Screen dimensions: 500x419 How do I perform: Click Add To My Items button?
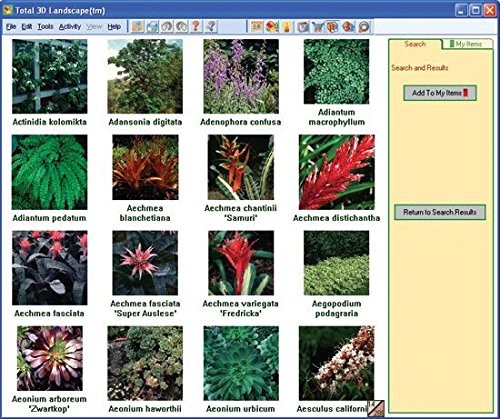click(x=440, y=93)
